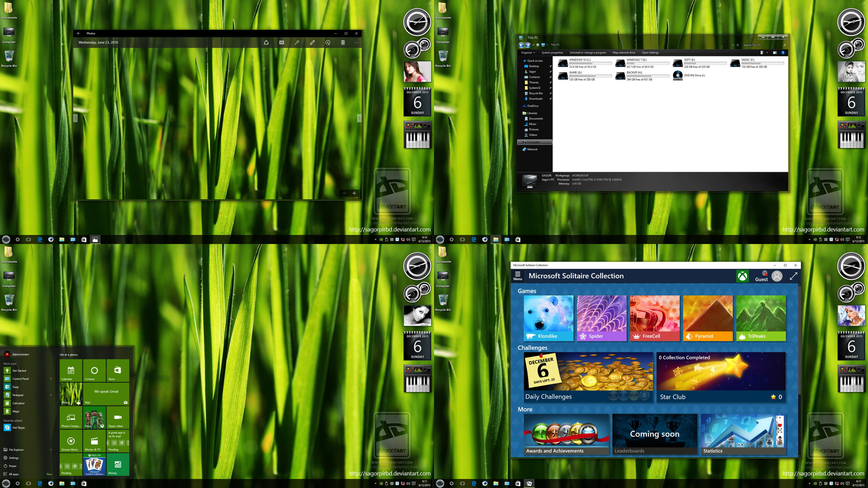This screenshot has width=868, height=488.
Task: Open recent locations dropdown beside Forward button
Action: (533, 45)
